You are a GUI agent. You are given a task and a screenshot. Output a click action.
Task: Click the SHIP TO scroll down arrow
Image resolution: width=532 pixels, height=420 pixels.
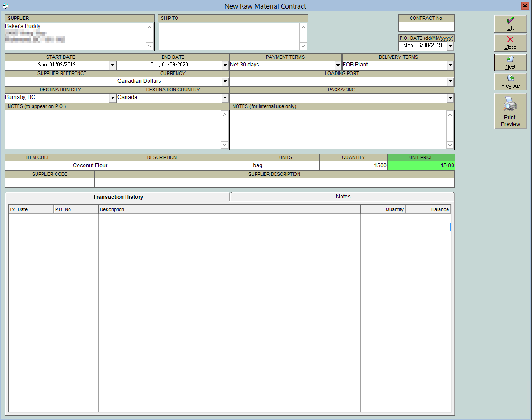[303, 46]
